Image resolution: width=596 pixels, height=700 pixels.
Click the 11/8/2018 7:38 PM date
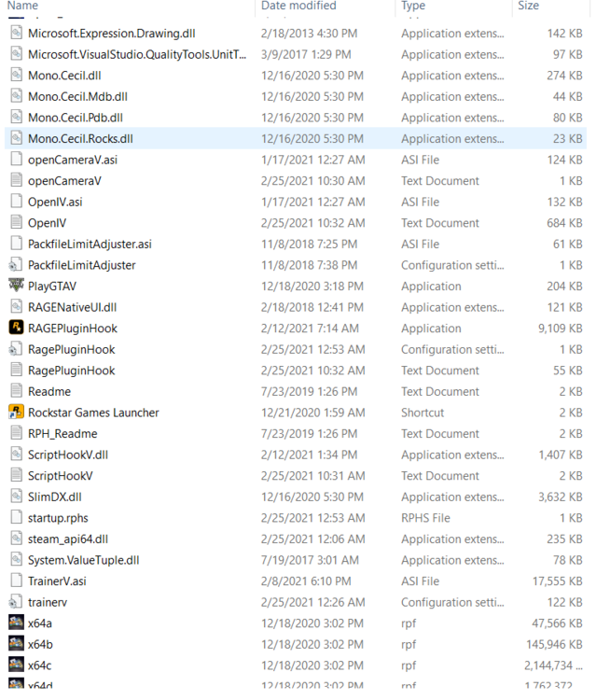click(309, 265)
